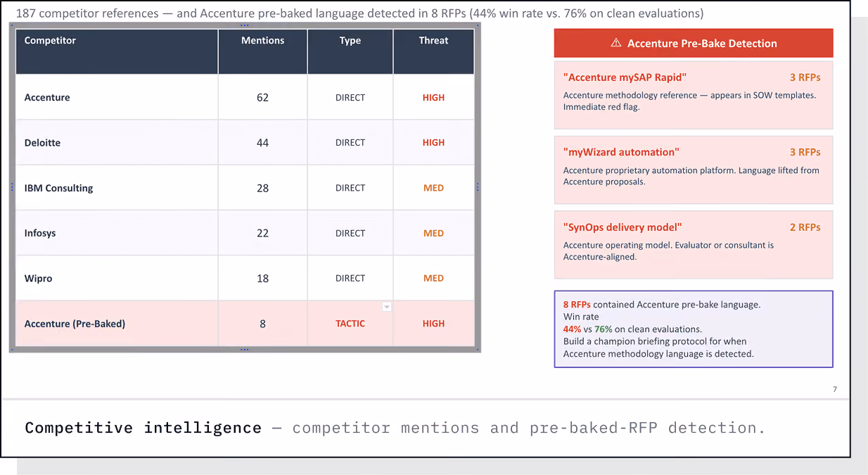The image size is (868, 475).
Task: Select the 22 mentions value for Infosys
Action: coord(262,233)
